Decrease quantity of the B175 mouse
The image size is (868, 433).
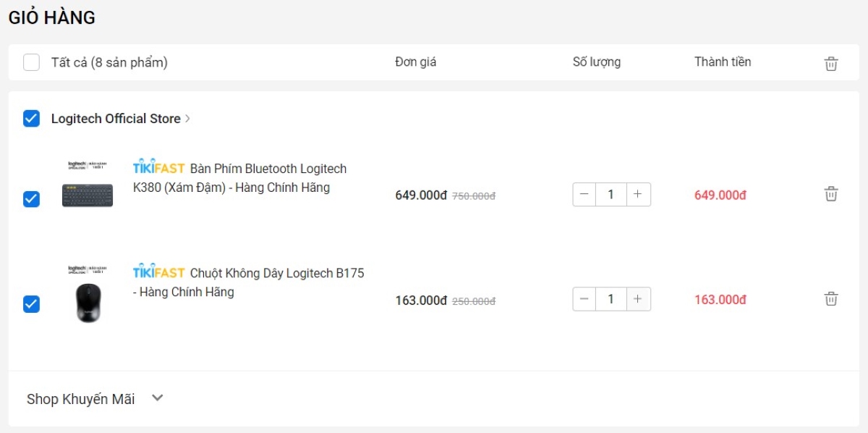pyautogui.click(x=584, y=299)
